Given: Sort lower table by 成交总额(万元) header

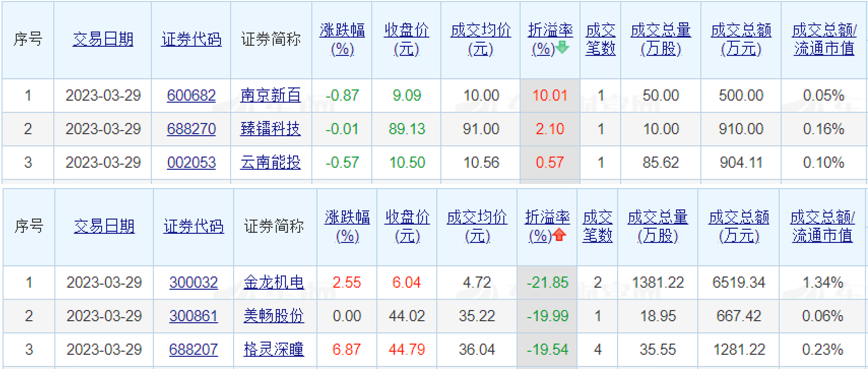Looking at the screenshot, I should tap(738, 226).
